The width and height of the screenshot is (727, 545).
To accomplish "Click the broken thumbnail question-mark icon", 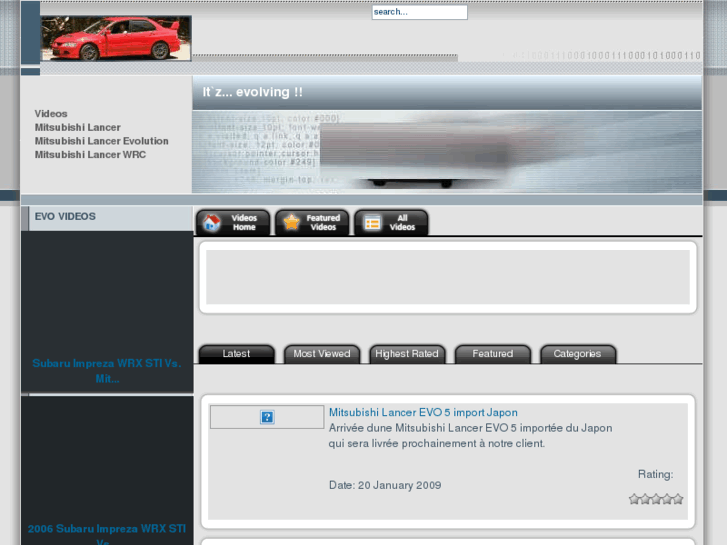I will tap(267, 417).
